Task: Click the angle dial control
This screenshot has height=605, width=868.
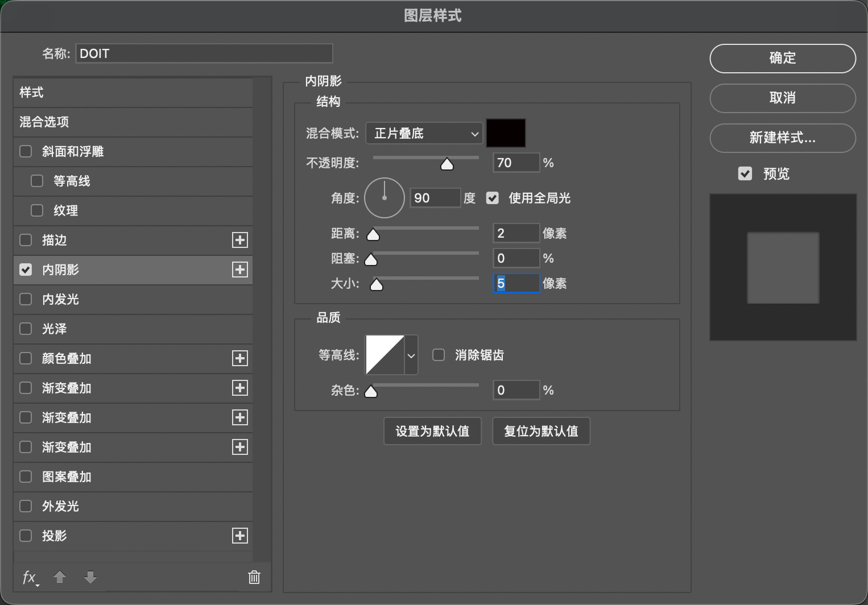Action: click(x=385, y=198)
